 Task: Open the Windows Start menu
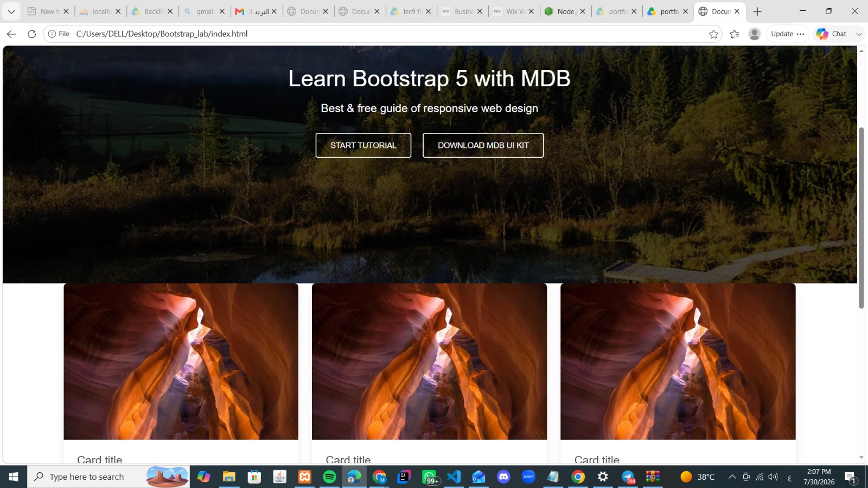[x=14, y=477]
